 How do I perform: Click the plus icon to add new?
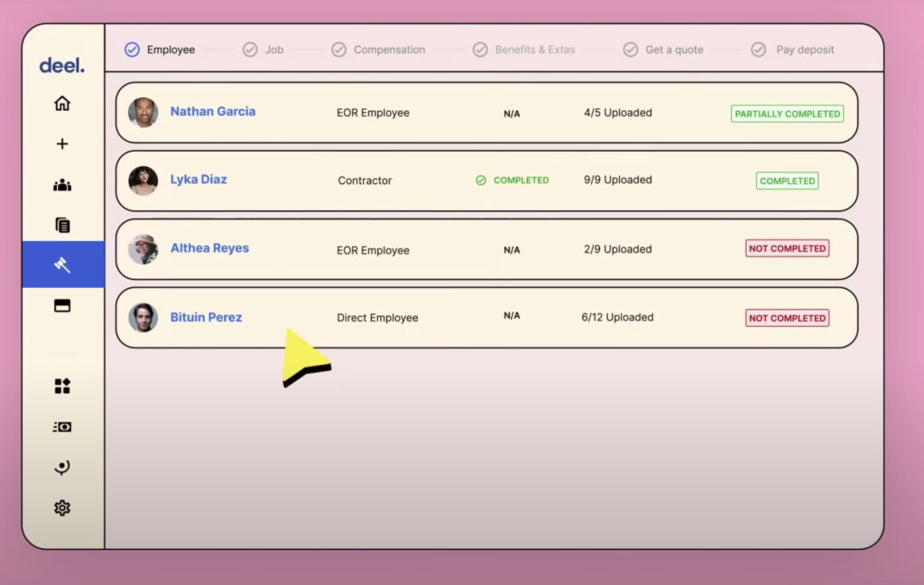point(62,144)
